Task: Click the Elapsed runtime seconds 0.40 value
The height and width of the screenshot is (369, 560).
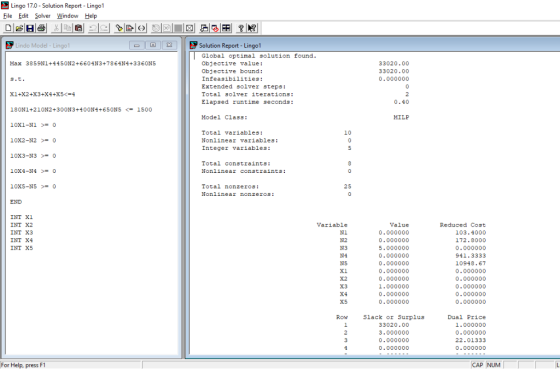Action: pos(401,102)
